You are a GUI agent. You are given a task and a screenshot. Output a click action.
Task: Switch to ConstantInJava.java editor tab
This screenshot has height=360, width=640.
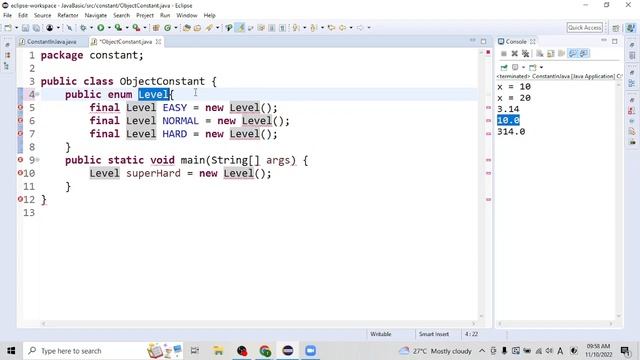click(x=48, y=42)
